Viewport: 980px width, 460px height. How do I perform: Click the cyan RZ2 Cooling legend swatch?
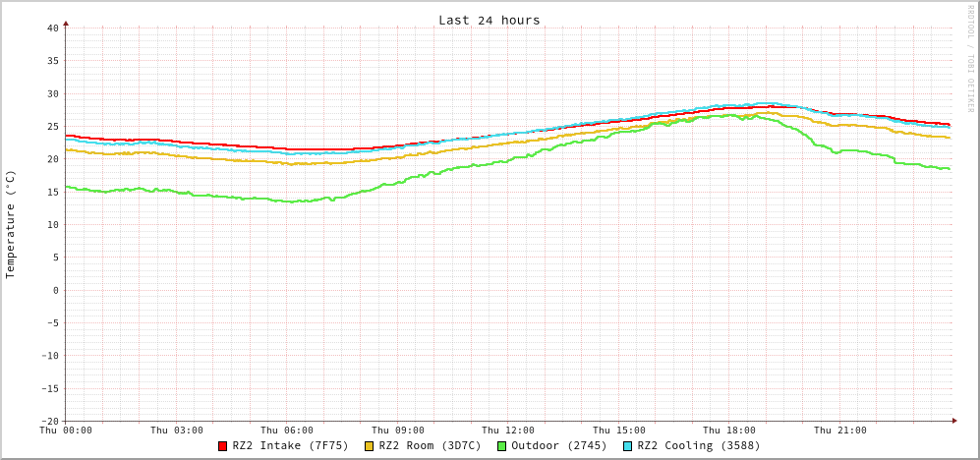coord(628,446)
